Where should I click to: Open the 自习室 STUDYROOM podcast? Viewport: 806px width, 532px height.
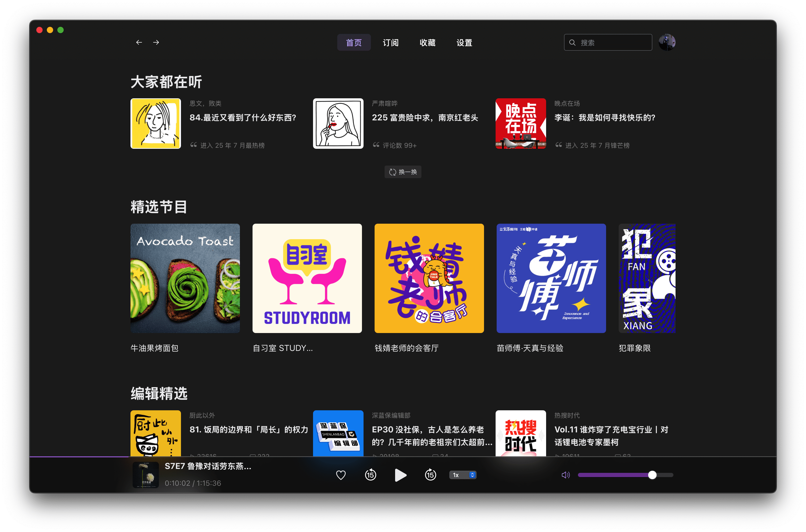click(307, 278)
